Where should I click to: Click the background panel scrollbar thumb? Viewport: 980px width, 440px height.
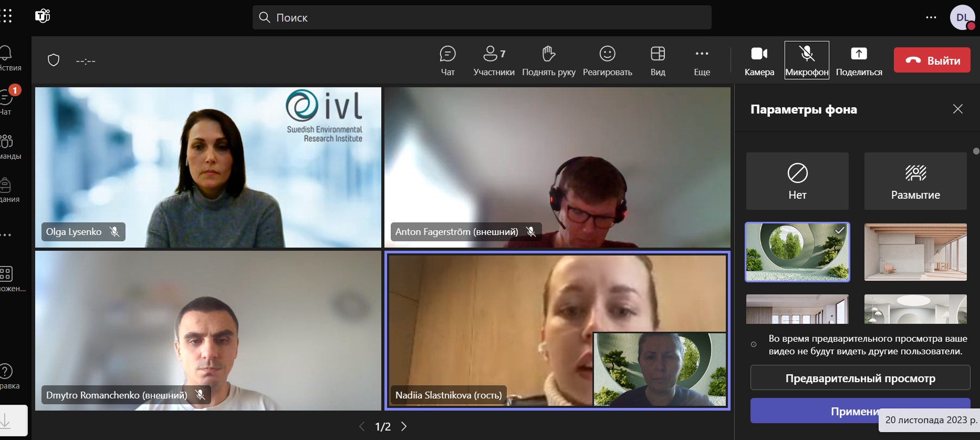tap(976, 151)
